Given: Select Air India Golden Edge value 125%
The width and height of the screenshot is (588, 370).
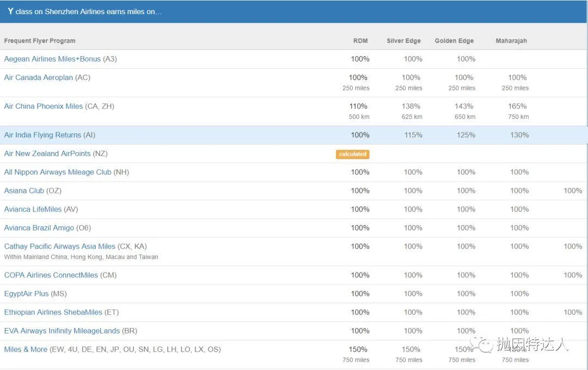Looking at the screenshot, I should click(466, 135).
